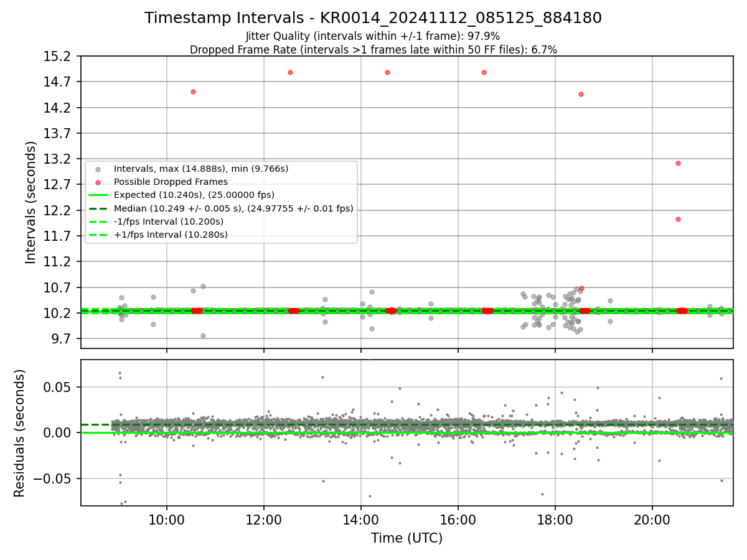Click the 'Residuals (seconds)' y-axis label

(19, 433)
